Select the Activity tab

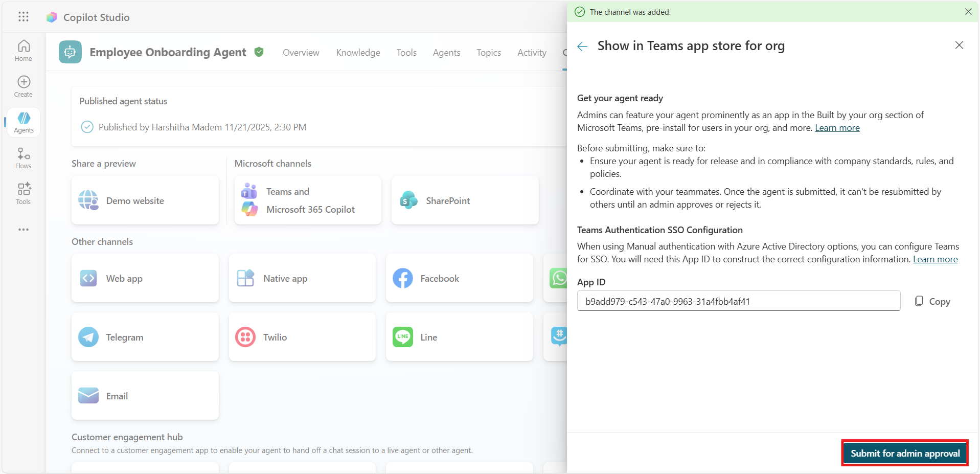pyautogui.click(x=531, y=53)
